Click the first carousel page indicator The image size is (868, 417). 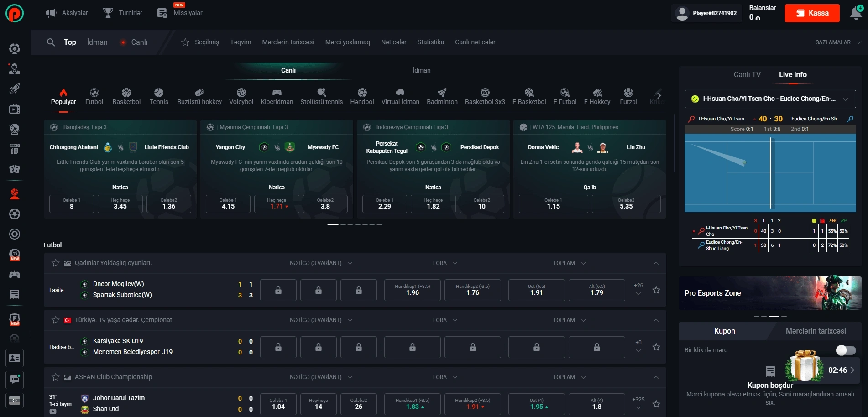pos(333,224)
